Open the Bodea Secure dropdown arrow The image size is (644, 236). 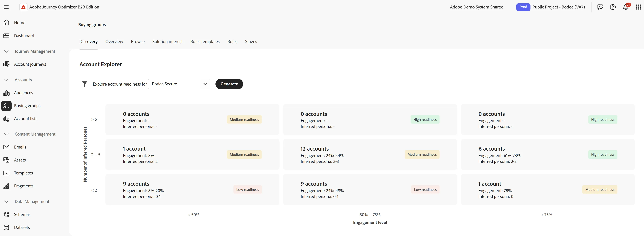tap(205, 84)
